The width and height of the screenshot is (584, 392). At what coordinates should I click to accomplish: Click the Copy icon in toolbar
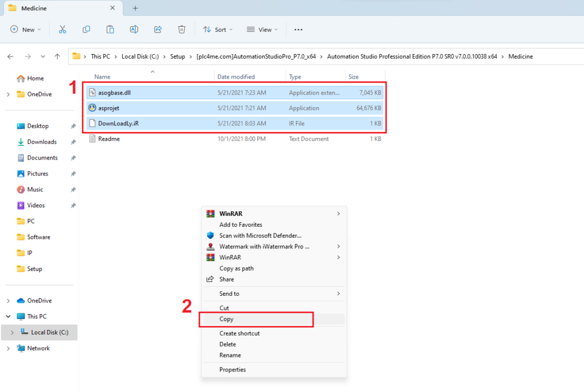pos(87,30)
